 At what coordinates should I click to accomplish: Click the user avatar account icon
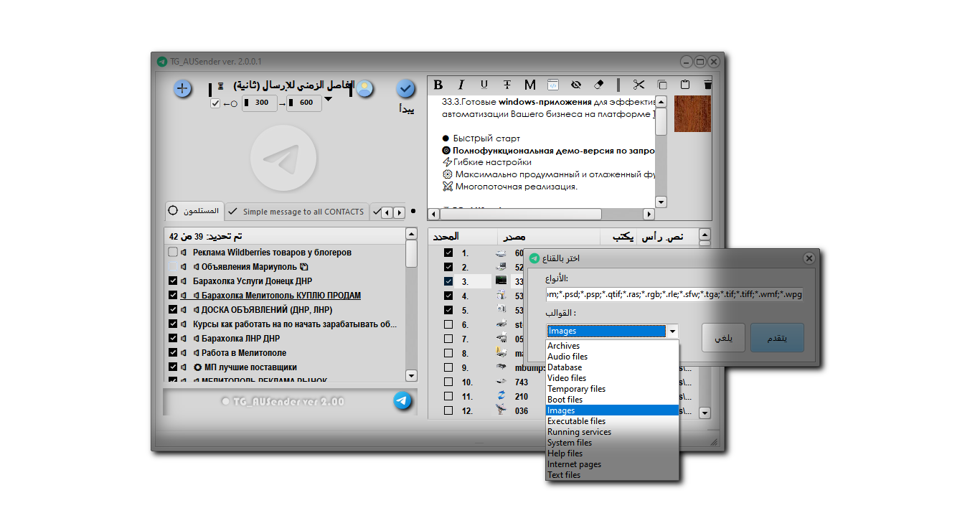pyautogui.click(x=365, y=88)
